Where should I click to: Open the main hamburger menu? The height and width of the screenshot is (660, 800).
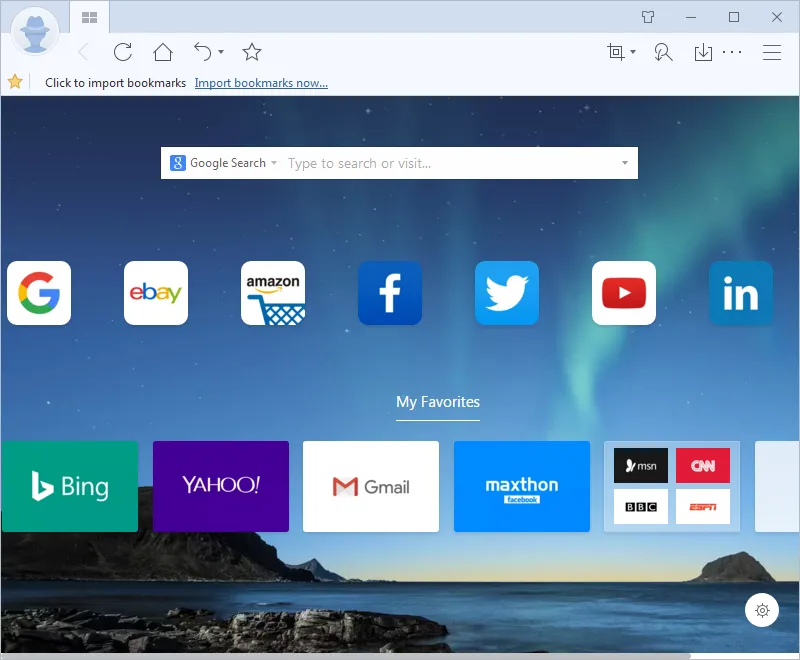(x=771, y=52)
